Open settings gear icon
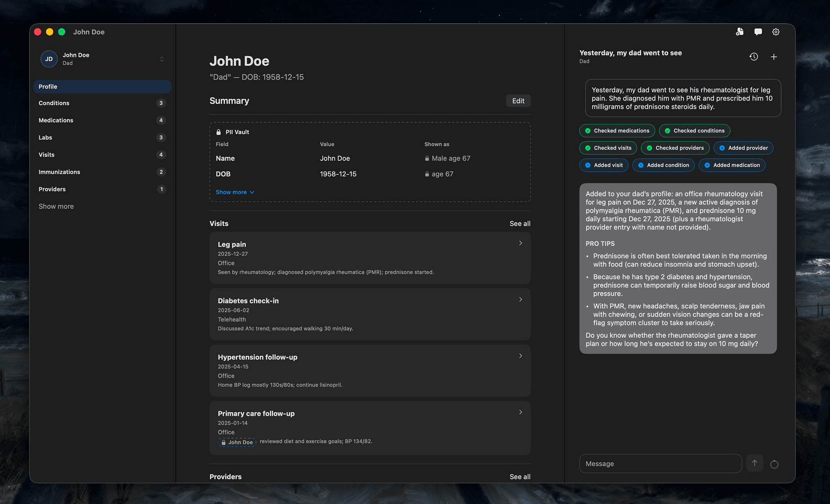Screen dimensions: 830x504 pos(776,32)
